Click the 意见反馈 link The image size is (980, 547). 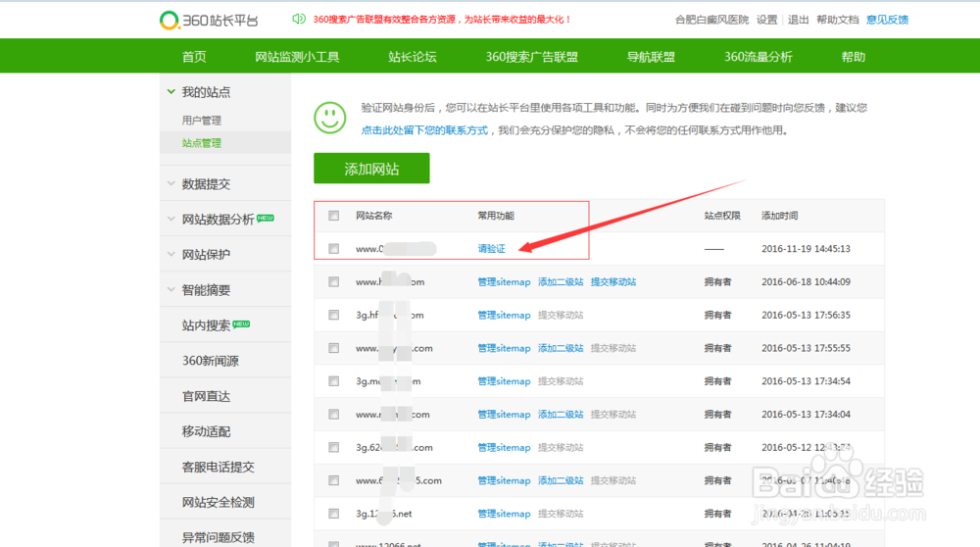click(888, 20)
